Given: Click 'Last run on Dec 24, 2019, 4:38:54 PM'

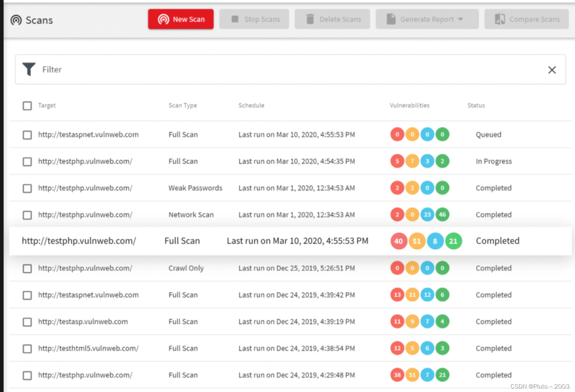Looking at the screenshot, I should click(x=297, y=348).
